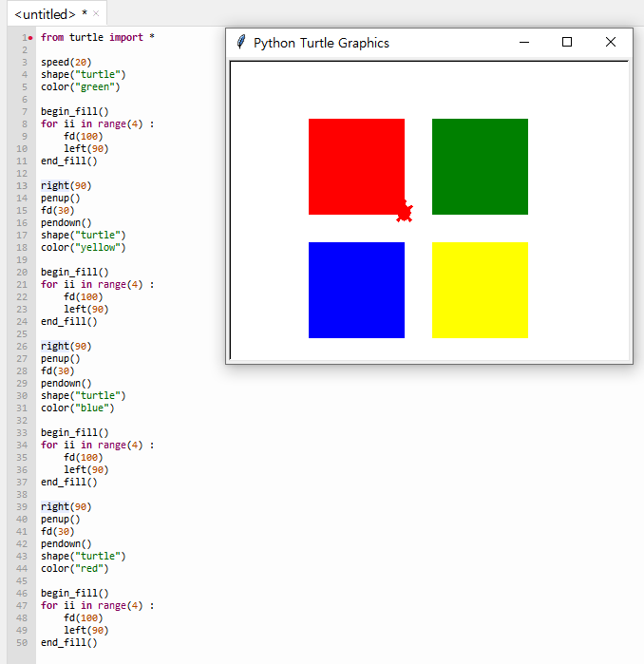Screen dimensions: 644x664
Task: Click 'begin_fill()' on line 33
Action: [74, 432]
